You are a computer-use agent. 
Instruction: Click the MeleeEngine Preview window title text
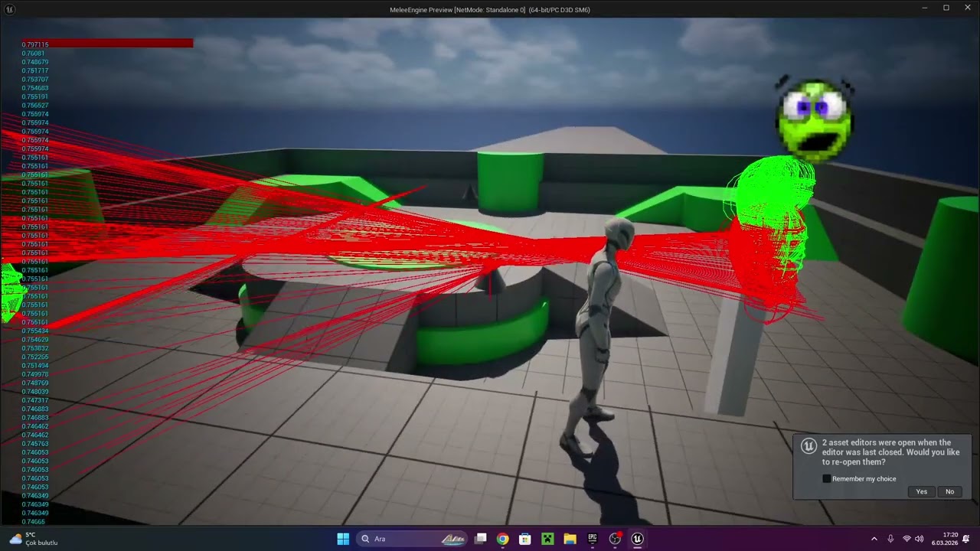click(x=490, y=10)
